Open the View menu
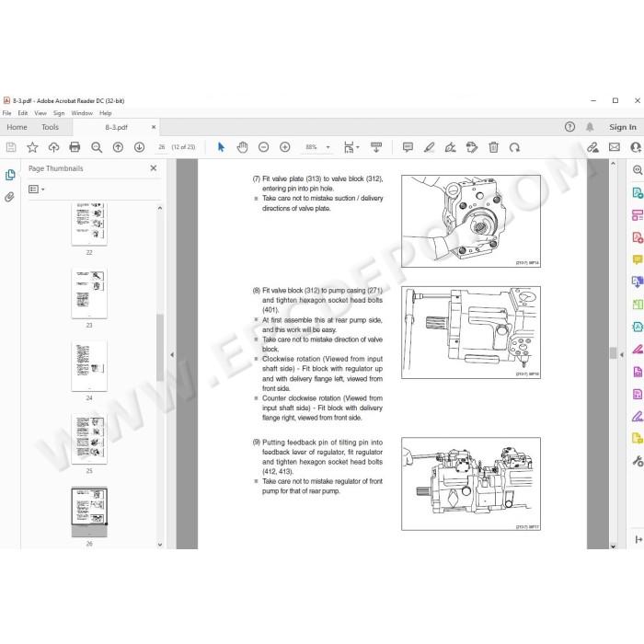Viewport: 644px width, 644px height. (40, 113)
